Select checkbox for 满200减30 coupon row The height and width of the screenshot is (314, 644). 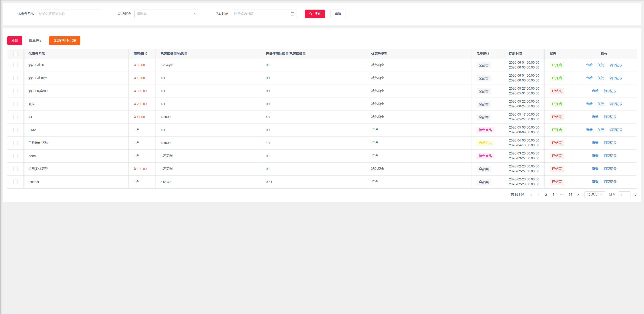coord(16,65)
